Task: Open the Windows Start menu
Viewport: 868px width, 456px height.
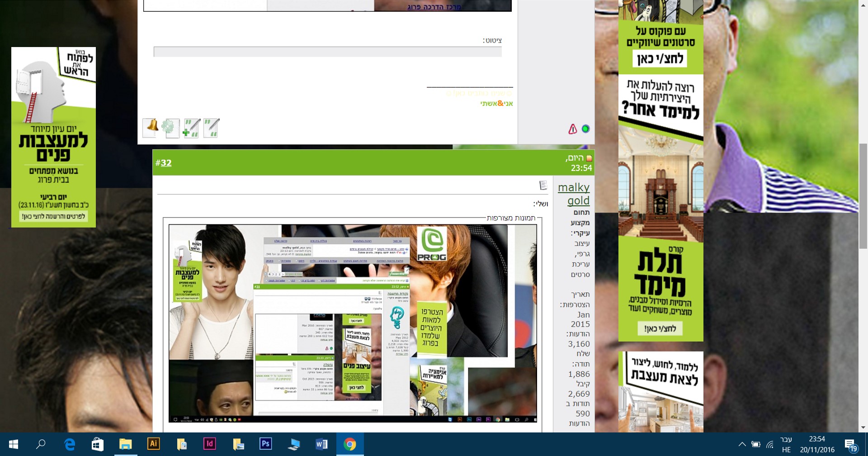Action: point(14,444)
